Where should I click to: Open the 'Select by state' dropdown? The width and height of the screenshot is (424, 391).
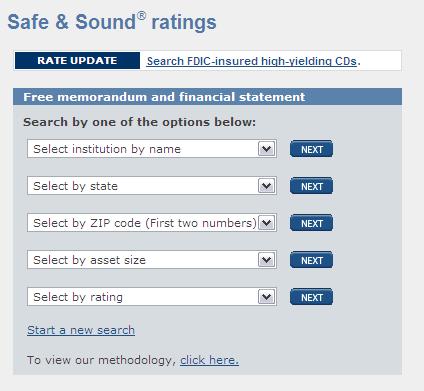pos(152,186)
